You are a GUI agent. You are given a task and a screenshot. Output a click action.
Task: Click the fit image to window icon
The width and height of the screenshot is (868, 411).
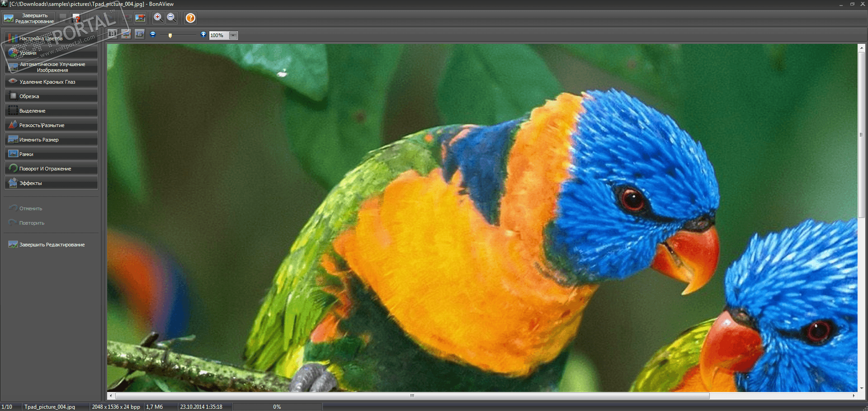(x=126, y=34)
